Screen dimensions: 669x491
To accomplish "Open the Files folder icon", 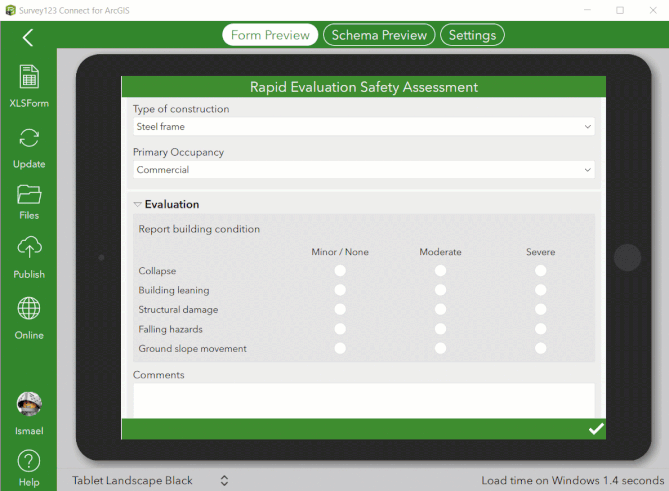I will click(x=29, y=194).
